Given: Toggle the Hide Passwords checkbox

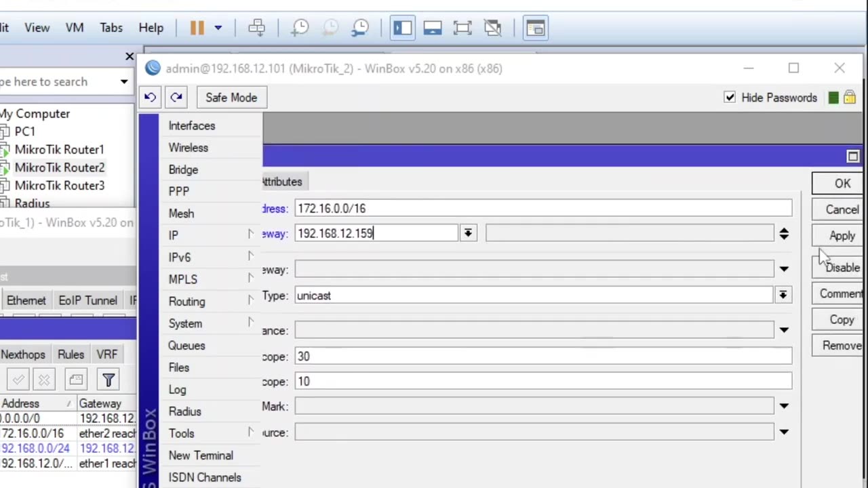Looking at the screenshot, I should coord(730,98).
